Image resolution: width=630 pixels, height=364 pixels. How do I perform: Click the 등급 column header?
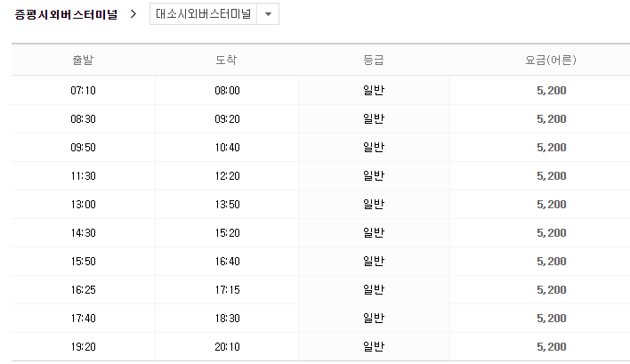374,60
